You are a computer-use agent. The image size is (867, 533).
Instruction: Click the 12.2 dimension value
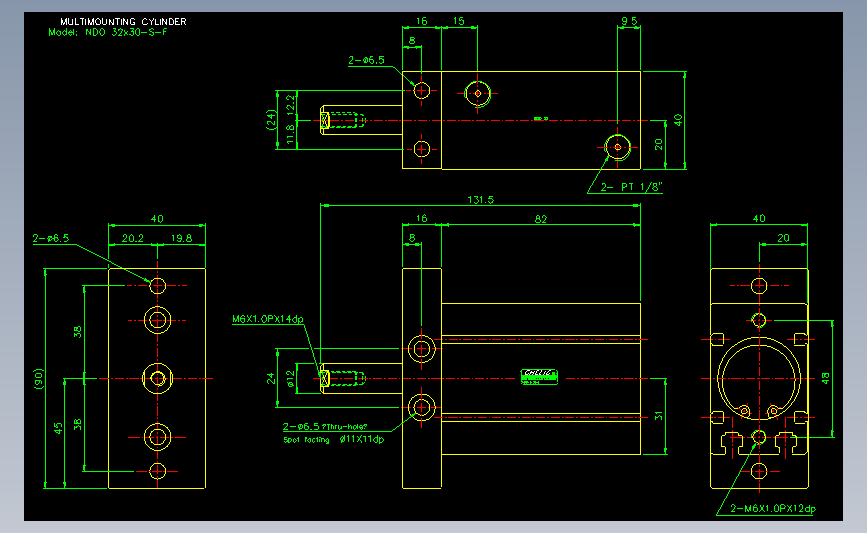pos(290,104)
